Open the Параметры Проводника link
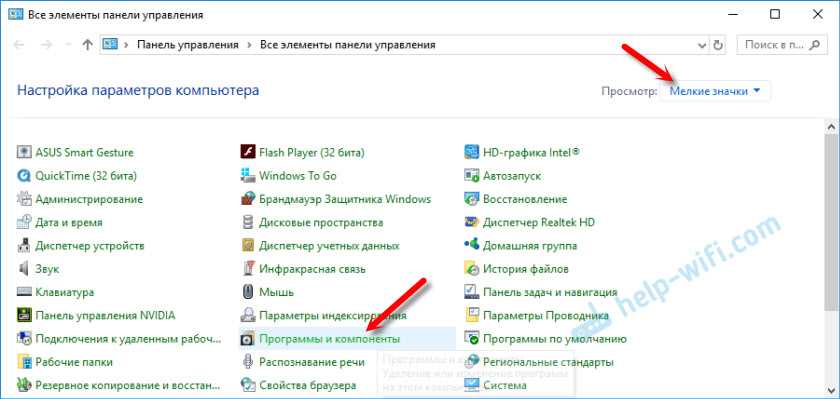The width and height of the screenshot is (840, 399). coord(546,315)
